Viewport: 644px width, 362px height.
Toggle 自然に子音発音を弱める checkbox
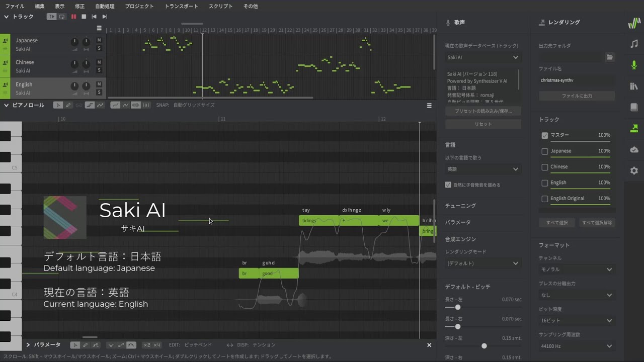click(x=448, y=185)
